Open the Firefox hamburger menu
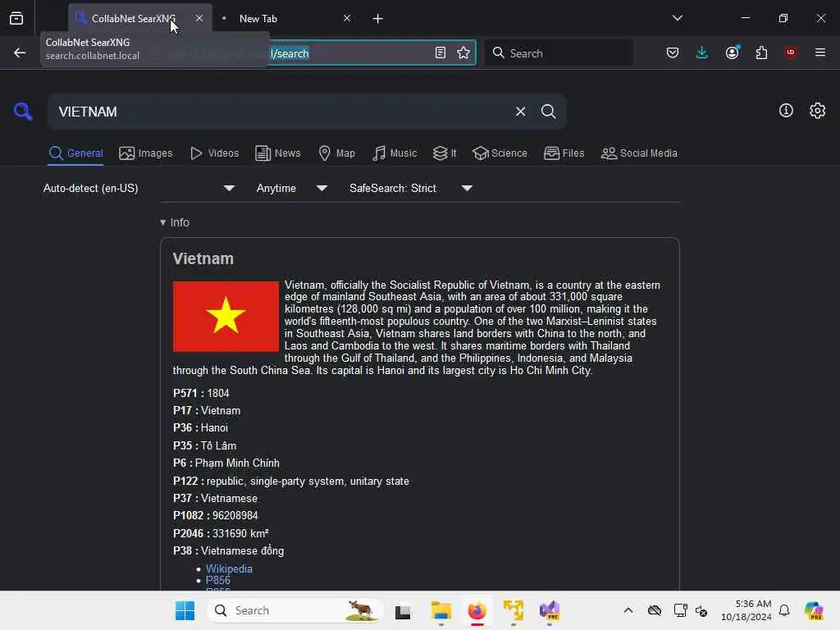The width and height of the screenshot is (840, 630). 820,52
